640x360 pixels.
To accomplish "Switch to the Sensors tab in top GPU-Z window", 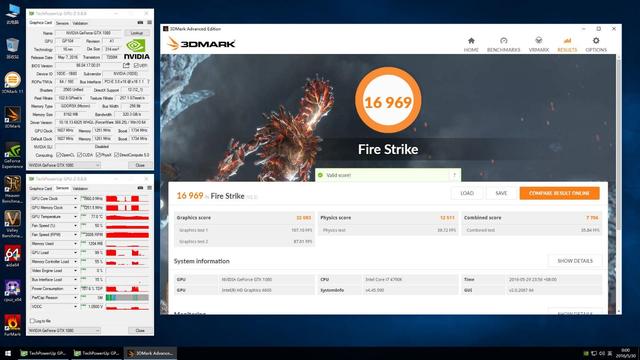I will 62,23.
